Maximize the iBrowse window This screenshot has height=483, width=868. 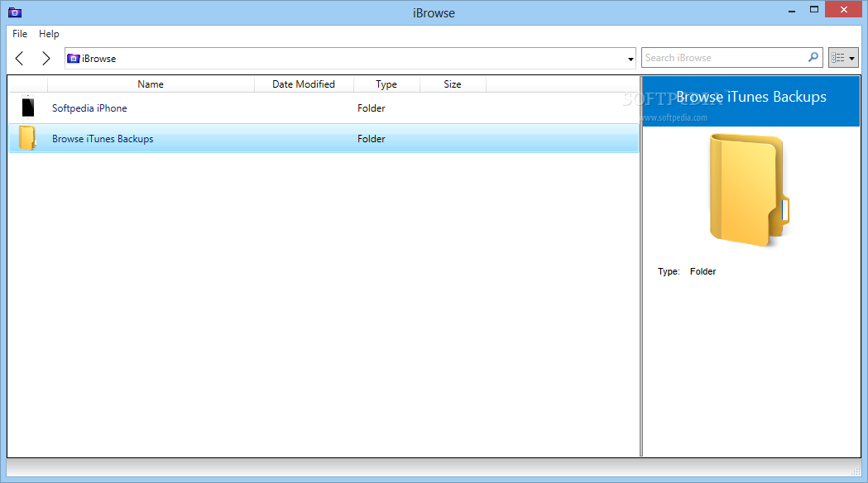tap(813, 9)
